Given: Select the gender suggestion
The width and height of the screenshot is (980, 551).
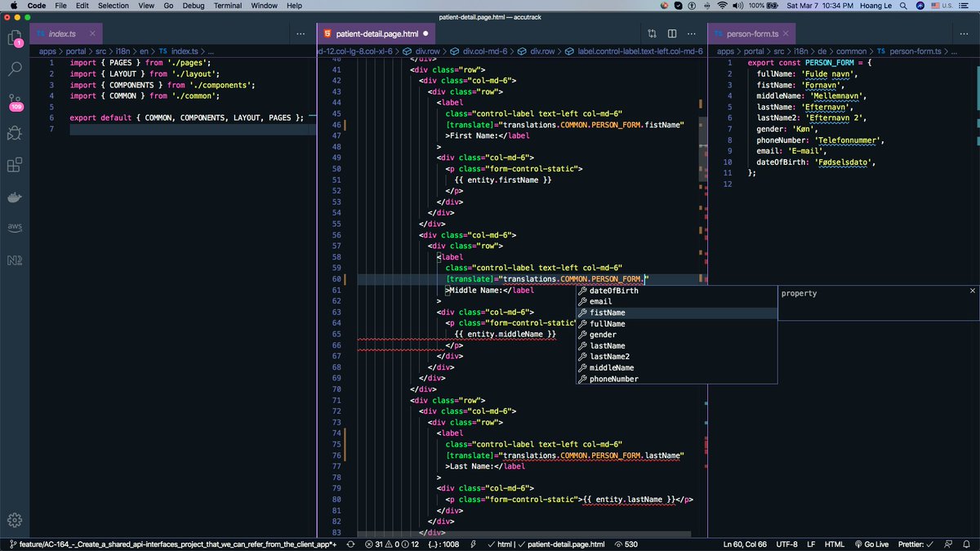Looking at the screenshot, I should 676,335.
